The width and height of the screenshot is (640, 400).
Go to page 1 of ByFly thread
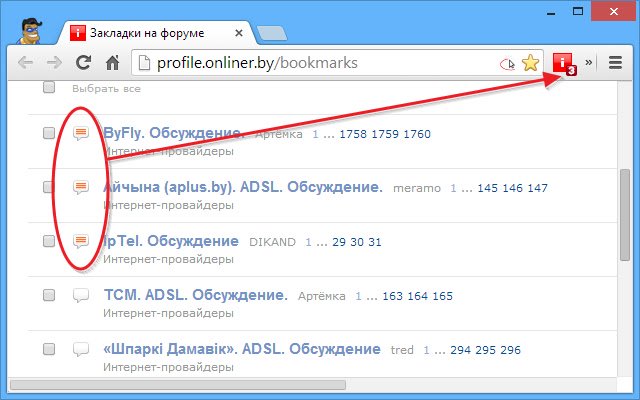click(316, 134)
